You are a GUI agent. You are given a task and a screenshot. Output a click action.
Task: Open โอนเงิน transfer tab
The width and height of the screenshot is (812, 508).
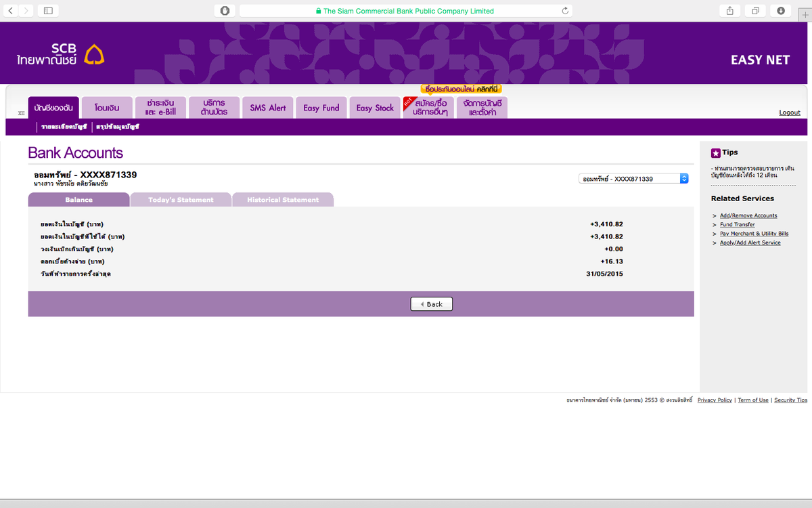[107, 108]
